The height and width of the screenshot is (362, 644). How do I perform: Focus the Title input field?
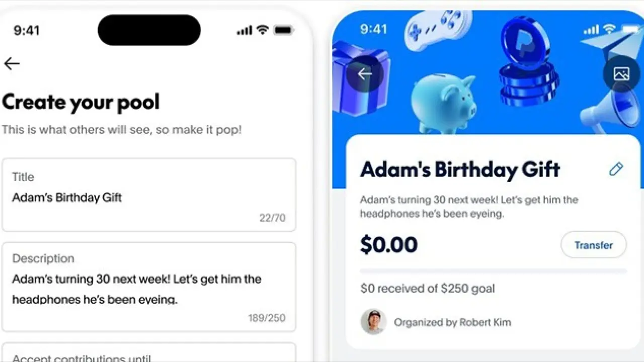(149, 195)
